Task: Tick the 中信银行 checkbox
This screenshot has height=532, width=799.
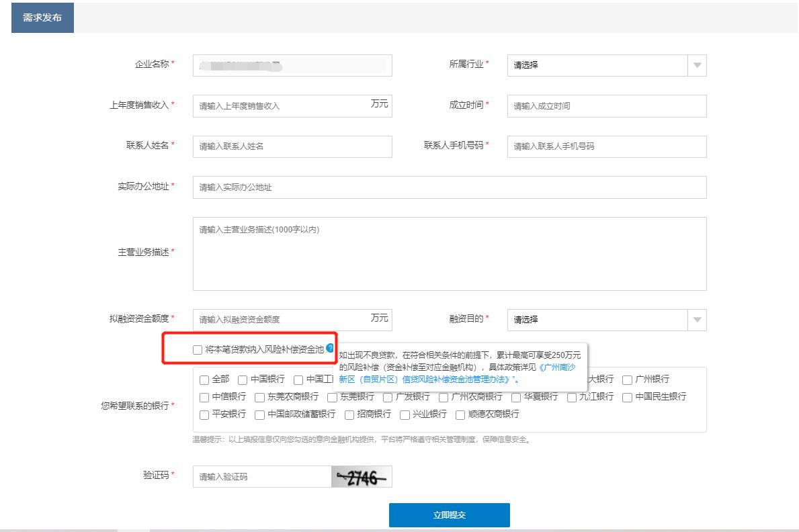Action: (x=204, y=397)
